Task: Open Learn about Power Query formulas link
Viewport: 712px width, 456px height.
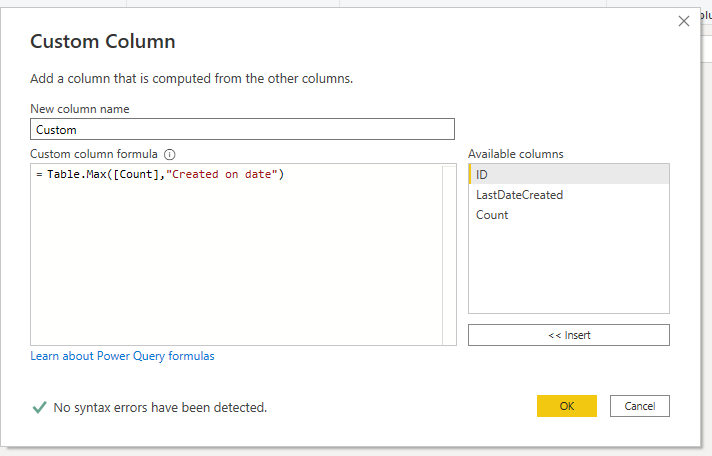Action: click(x=122, y=356)
